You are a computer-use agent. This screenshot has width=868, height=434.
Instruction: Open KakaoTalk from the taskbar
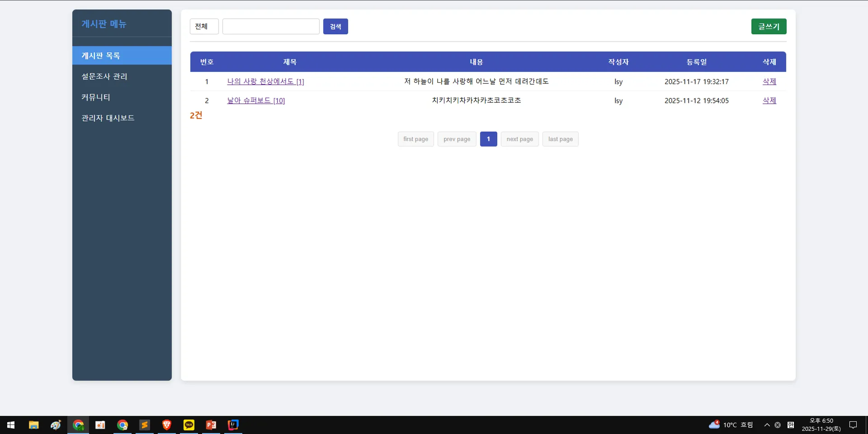(x=189, y=425)
